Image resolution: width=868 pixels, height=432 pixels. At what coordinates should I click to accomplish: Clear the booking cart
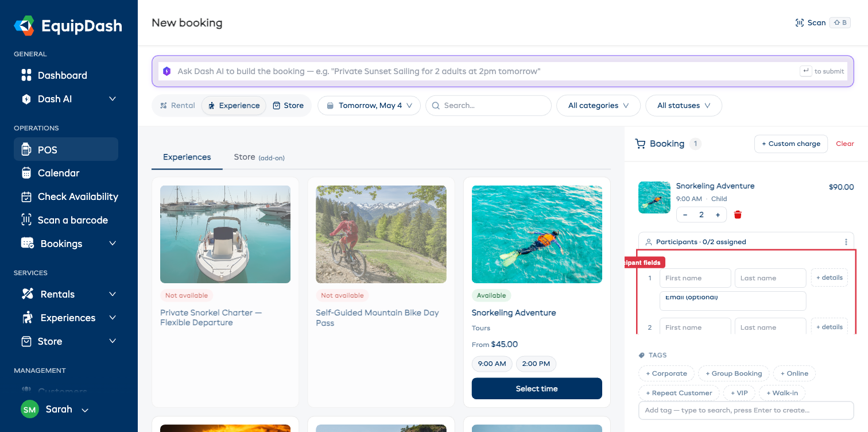[845, 144]
